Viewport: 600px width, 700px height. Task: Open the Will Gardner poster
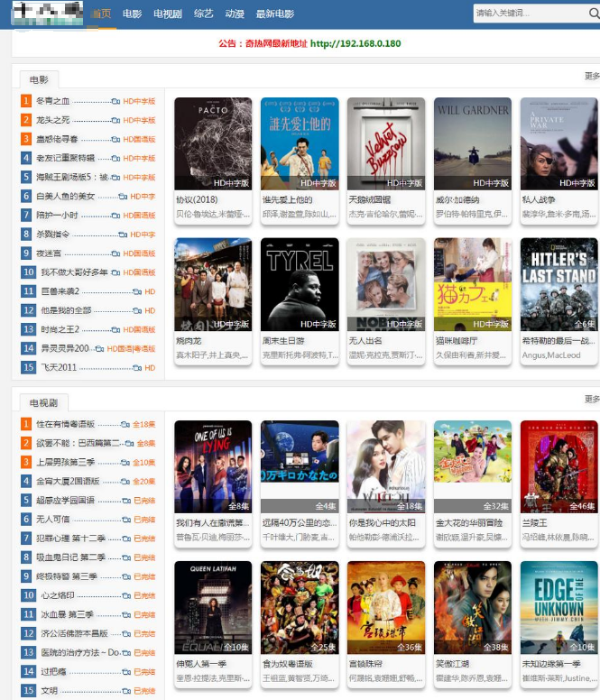point(473,143)
